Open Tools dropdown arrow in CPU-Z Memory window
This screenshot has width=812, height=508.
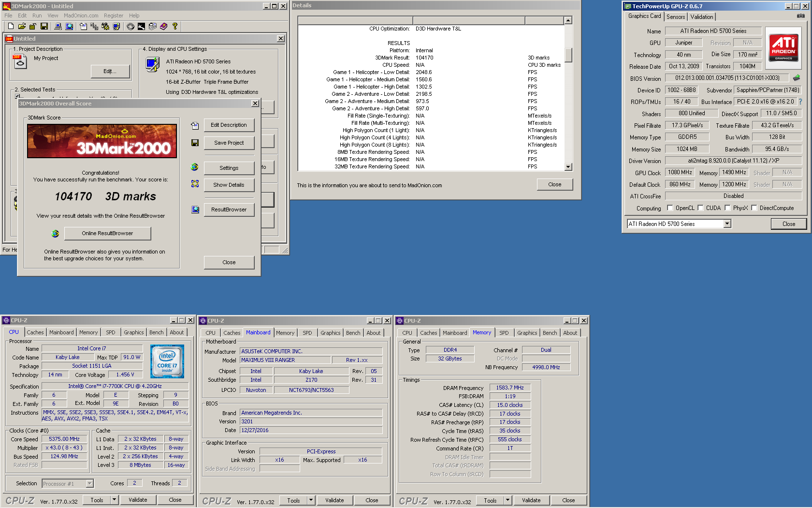(x=507, y=500)
